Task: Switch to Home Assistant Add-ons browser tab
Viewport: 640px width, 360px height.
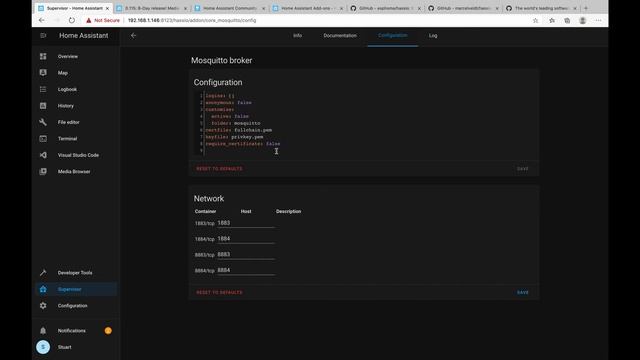Action: (x=307, y=8)
